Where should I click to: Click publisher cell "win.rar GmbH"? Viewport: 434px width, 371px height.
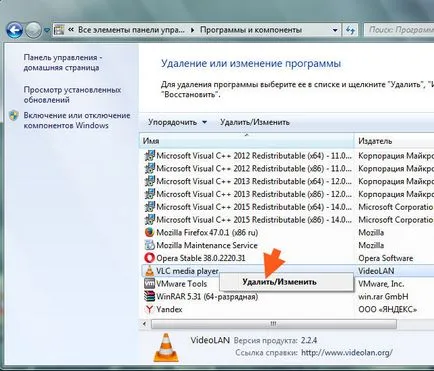(x=383, y=296)
